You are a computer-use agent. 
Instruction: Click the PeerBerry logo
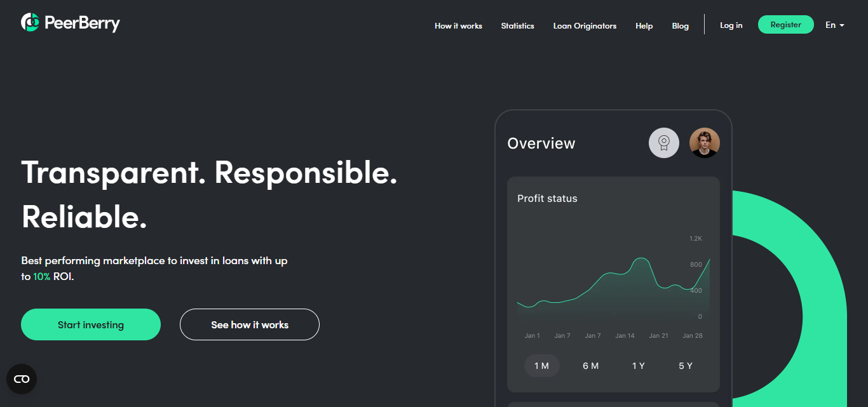[71, 23]
